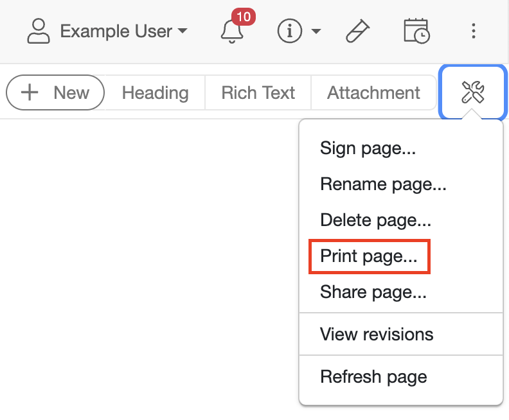Open the notifications bell

click(x=232, y=31)
